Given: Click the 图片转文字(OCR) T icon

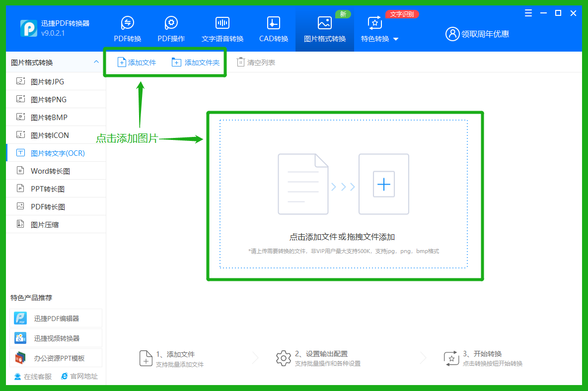Looking at the screenshot, I should pos(21,153).
